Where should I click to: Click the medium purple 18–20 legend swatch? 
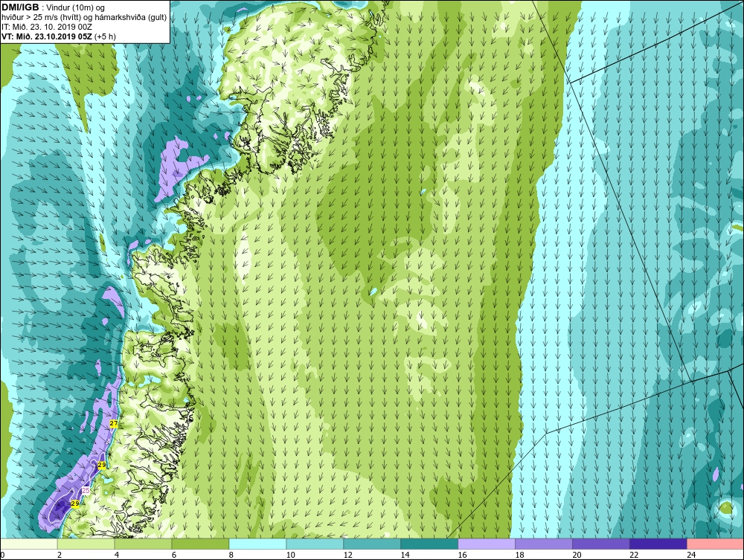(544, 544)
